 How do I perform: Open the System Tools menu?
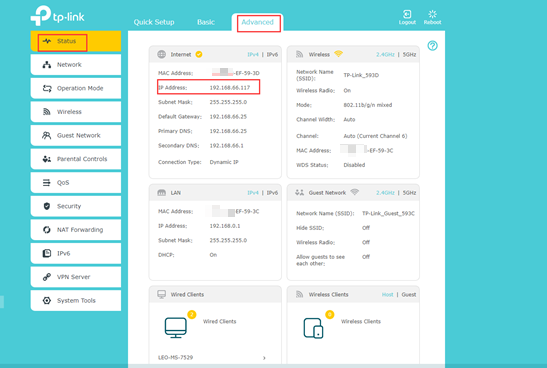tap(76, 300)
